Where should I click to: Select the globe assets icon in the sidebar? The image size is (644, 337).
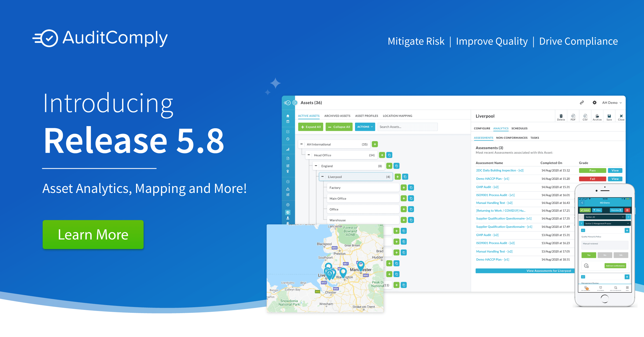(x=288, y=212)
